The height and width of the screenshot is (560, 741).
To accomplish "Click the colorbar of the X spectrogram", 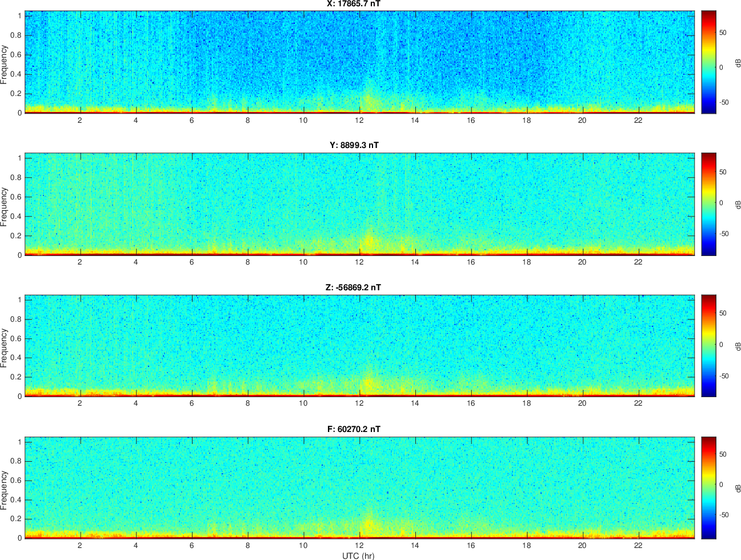I will pos(708,62).
